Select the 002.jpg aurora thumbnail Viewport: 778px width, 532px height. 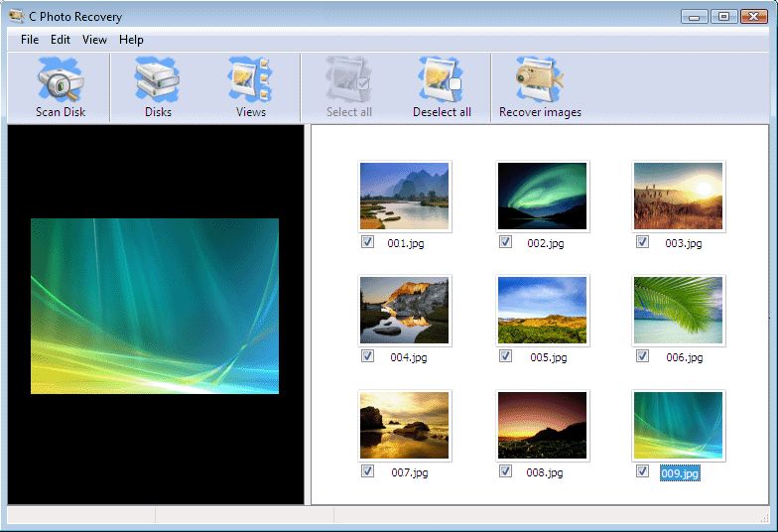click(542, 197)
